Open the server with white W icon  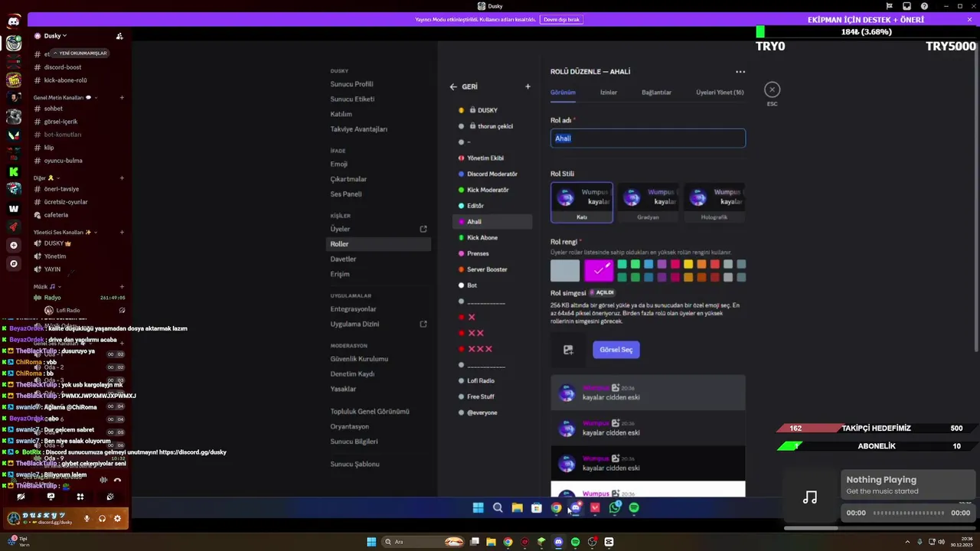pos(14,208)
